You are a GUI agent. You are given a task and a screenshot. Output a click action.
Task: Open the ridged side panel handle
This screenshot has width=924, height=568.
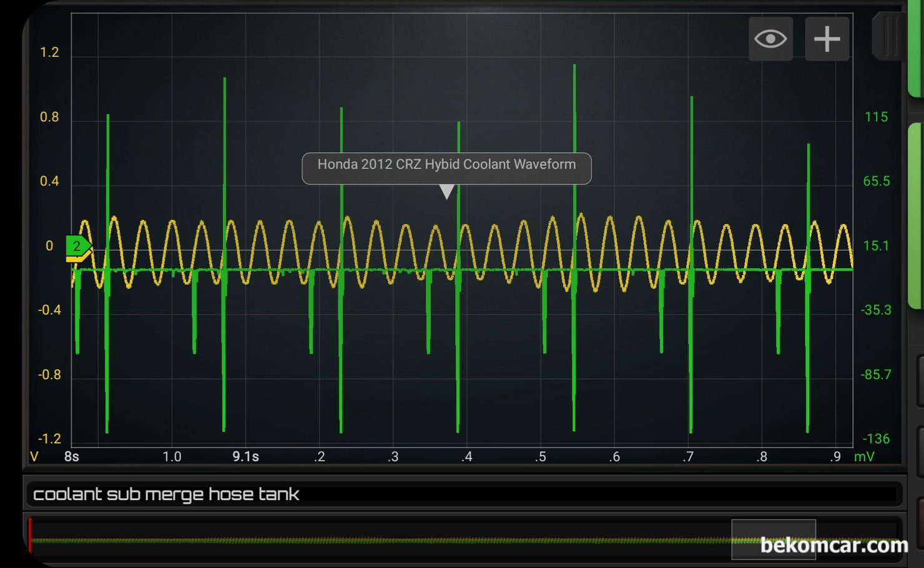click(888, 37)
